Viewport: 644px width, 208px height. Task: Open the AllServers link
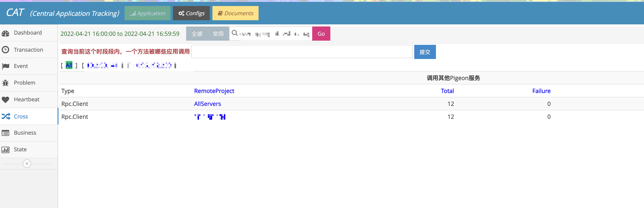pyautogui.click(x=207, y=104)
